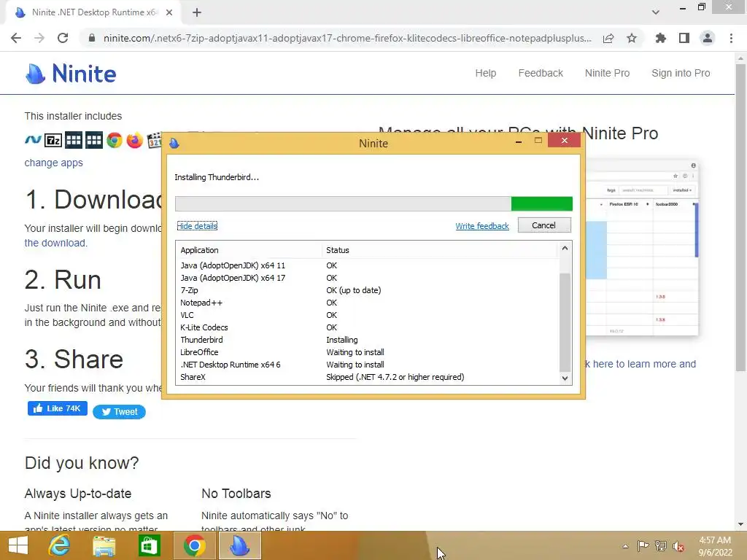Open the Windows Start button
Image resolution: width=747 pixels, height=560 pixels.
(18, 545)
